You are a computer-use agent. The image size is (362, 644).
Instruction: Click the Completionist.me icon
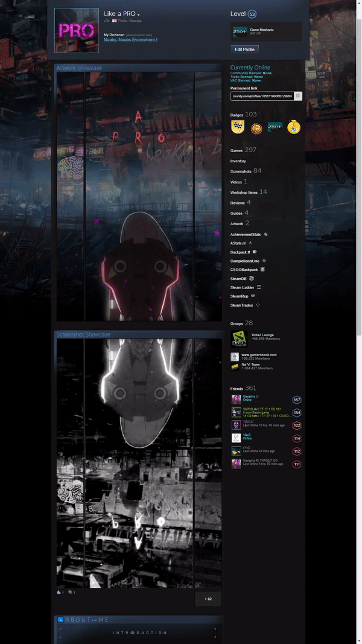[x=264, y=260]
